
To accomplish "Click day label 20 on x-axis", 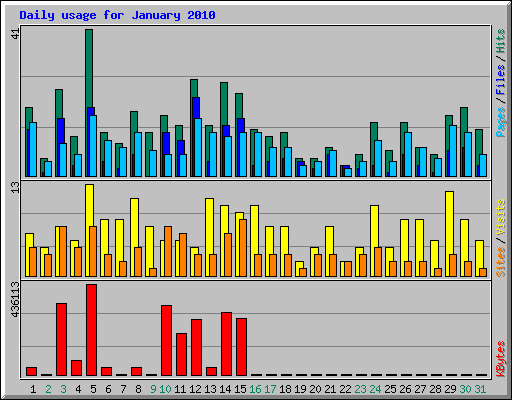I will coord(315,389).
